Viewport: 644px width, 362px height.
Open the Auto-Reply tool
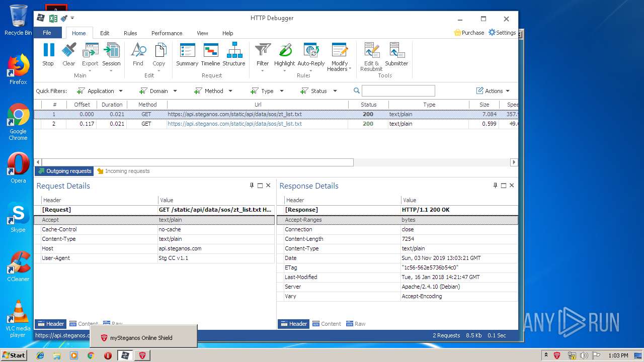(x=311, y=56)
